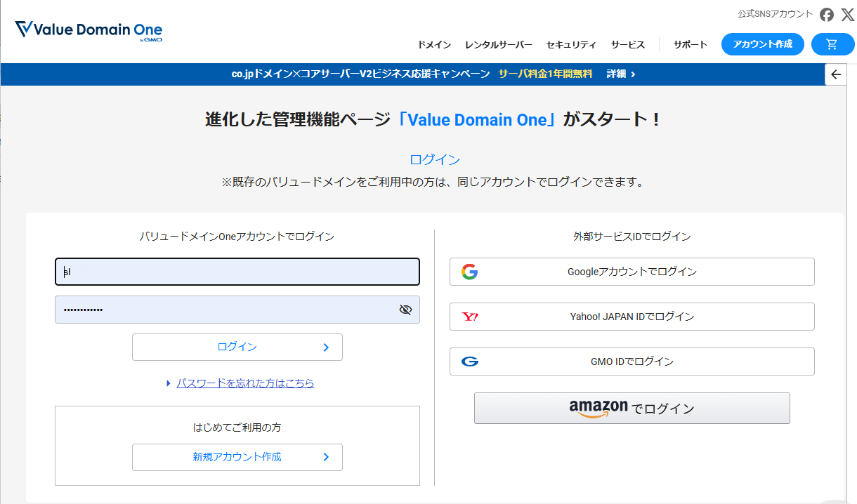Click the back arrow on the campaign banner
The height and width of the screenshot is (504, 857).
coord(836,74)
